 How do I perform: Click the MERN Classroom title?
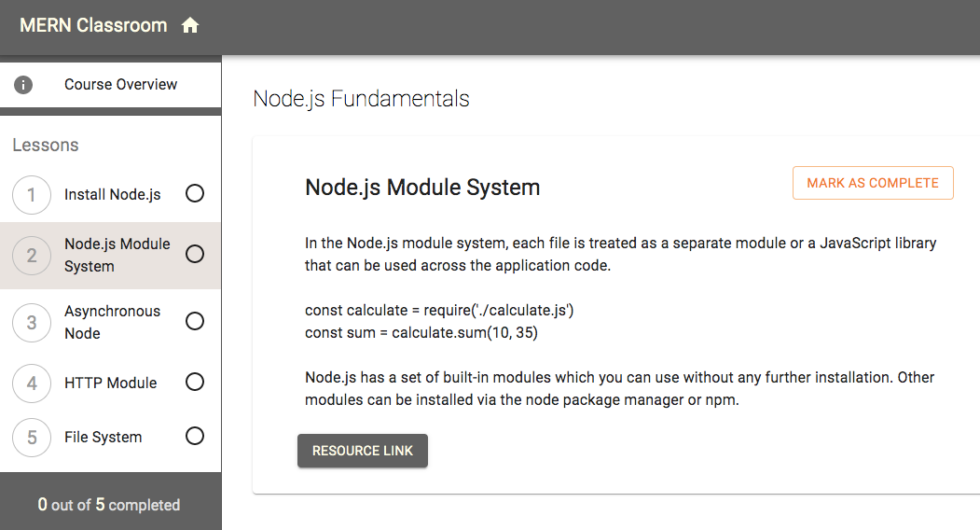tap(93, 26)
